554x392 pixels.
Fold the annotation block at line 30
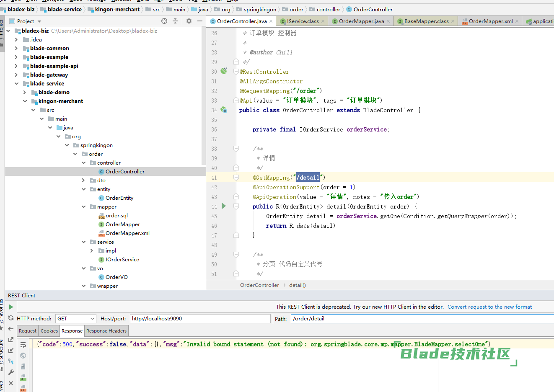tap(236, 72)
